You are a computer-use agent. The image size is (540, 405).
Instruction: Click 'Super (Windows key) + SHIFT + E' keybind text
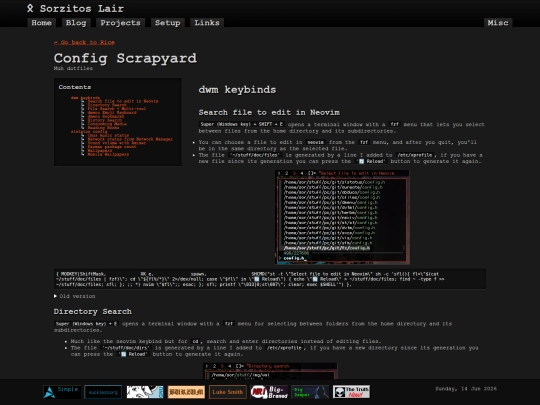pos(241,124)
